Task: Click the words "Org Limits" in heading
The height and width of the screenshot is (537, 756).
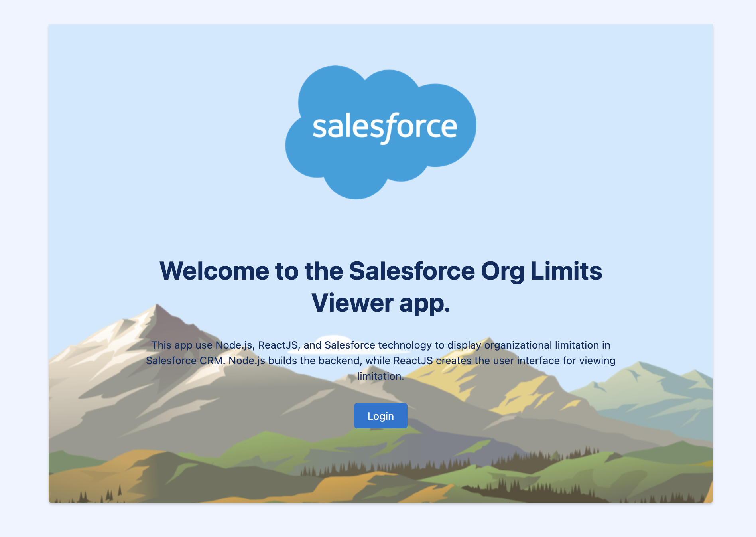Action: point(541,271)
